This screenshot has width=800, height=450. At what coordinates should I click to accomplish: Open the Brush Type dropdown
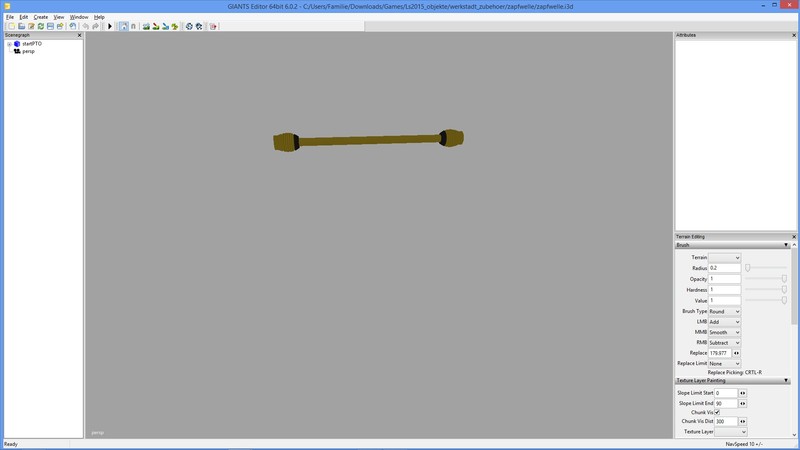click(725, 311)
